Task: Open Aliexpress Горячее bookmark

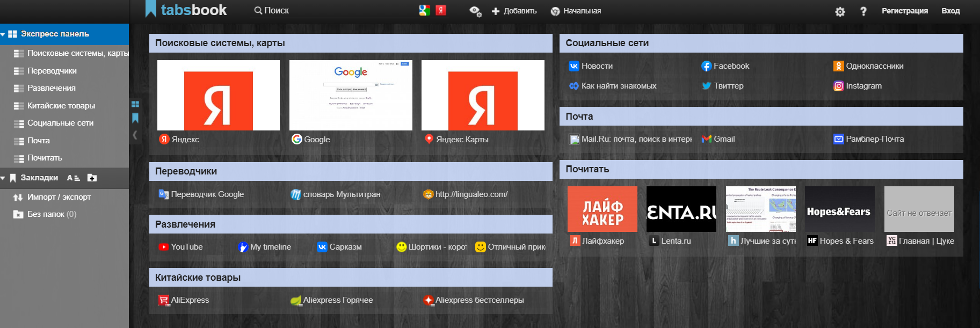Action: click(x=332, y=300)
